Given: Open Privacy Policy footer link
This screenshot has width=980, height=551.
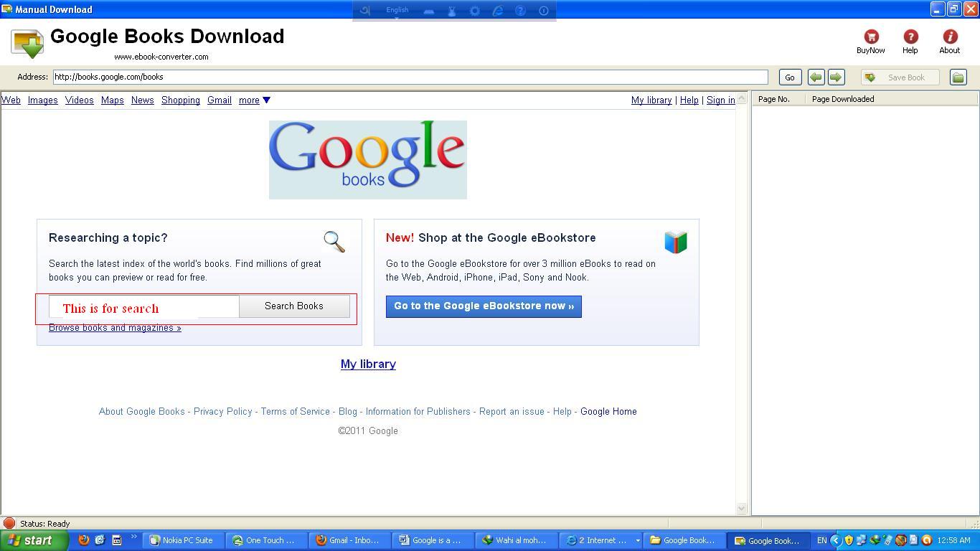Looking at the screenshot, I should pyautogui.click(x=222, y=412).
